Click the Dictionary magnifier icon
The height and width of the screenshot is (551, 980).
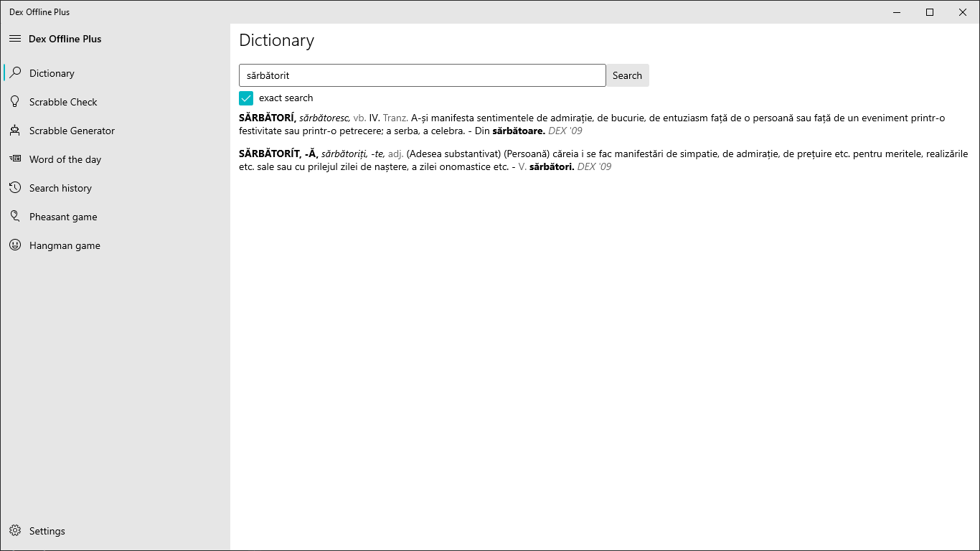point(15,73)
